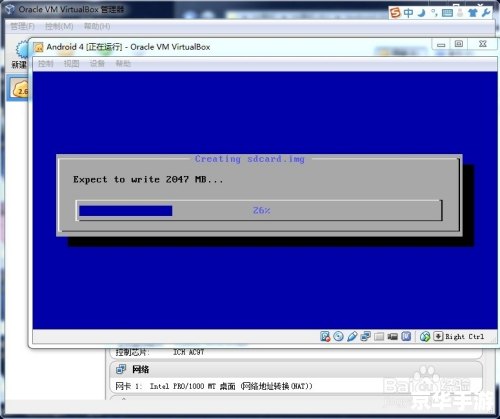500x419 pixels.
Task: Click the keyboard capture arrow icon
Action: 438,336
